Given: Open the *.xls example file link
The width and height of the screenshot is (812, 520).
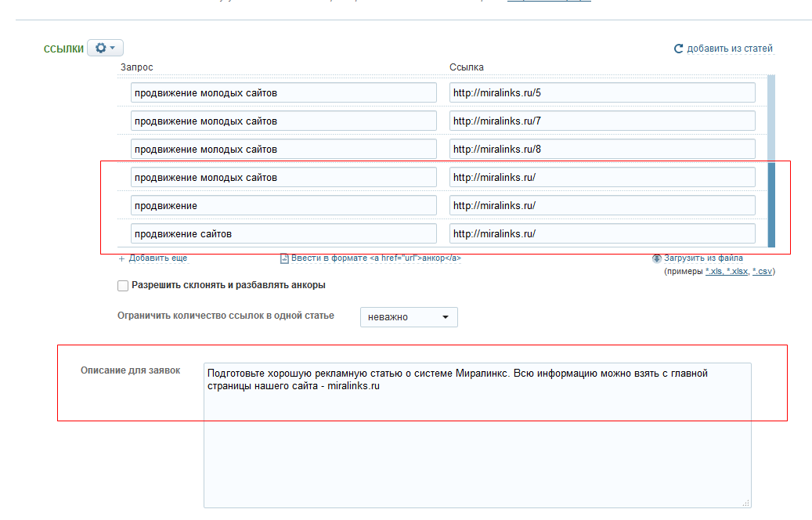Looking at the screenshot, I should (714, 272).
